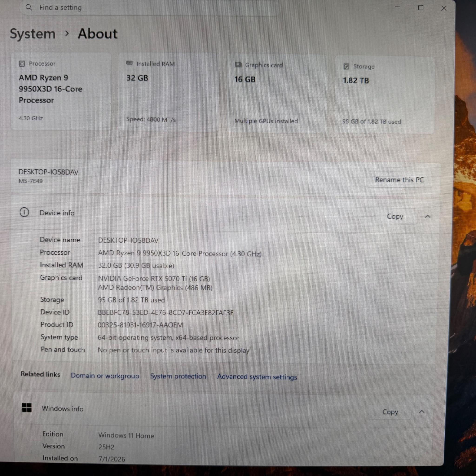Screen dimensions: 476x476
Task: Focus the Find a setting search box
Action: pos(150,8)
